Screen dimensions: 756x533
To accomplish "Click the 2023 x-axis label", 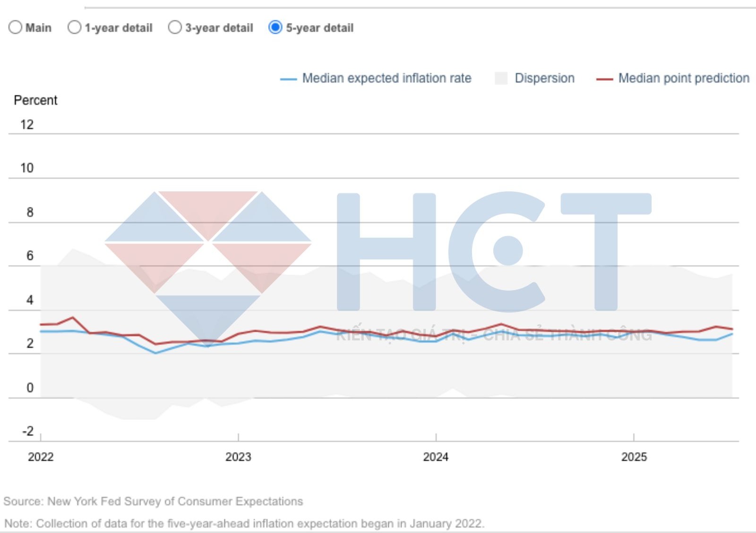I will 238,457.
